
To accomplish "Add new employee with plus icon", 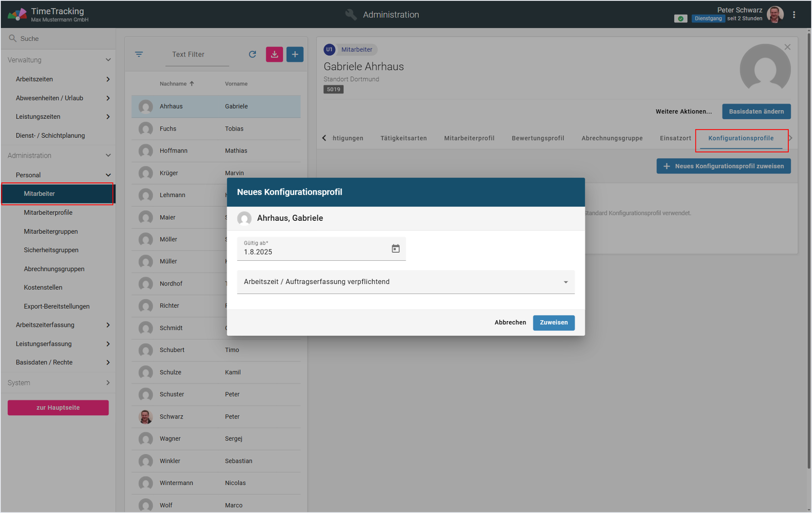I will (295, 54).
